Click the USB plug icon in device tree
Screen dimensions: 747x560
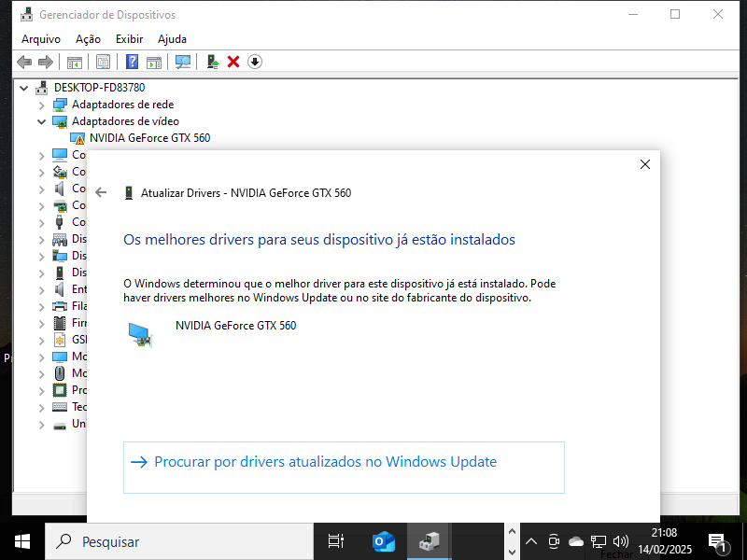[x=60, y=222]
